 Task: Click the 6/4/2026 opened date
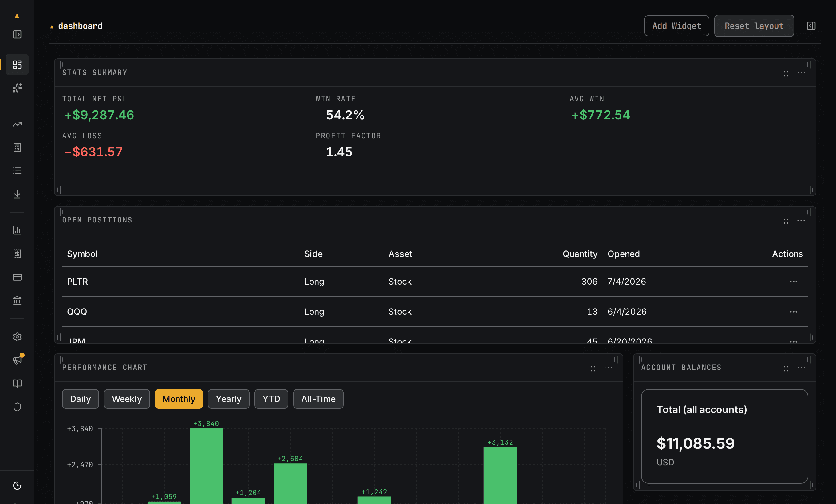click(627, 312)
